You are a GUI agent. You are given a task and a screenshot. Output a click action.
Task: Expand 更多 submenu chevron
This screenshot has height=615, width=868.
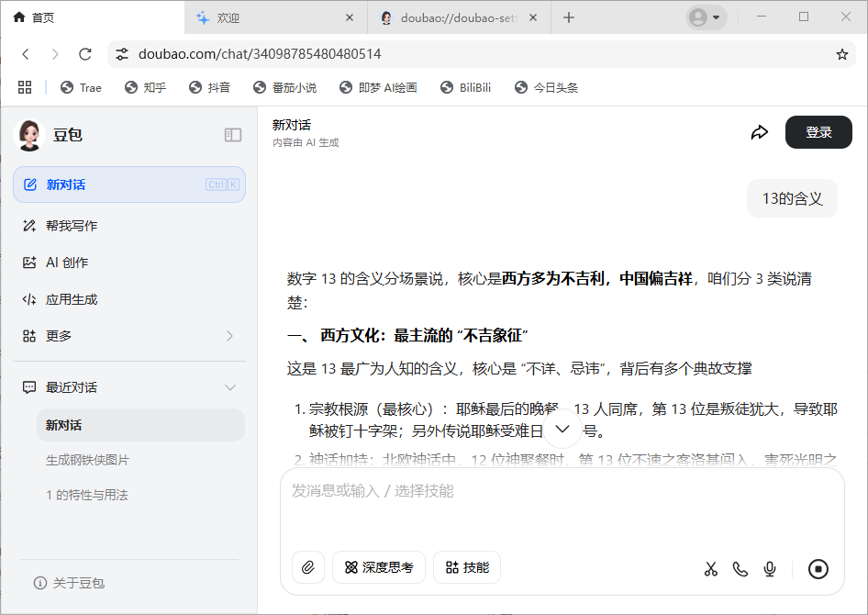229,336
